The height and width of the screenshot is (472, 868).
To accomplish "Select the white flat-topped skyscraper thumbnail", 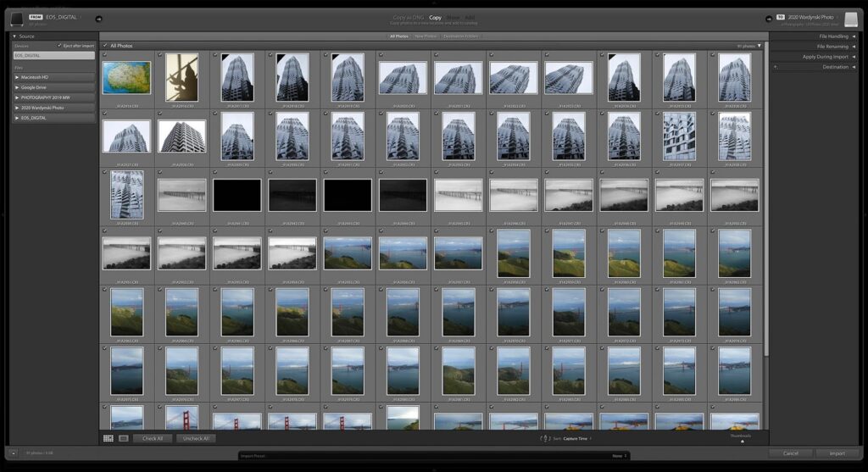I will 181,136.
